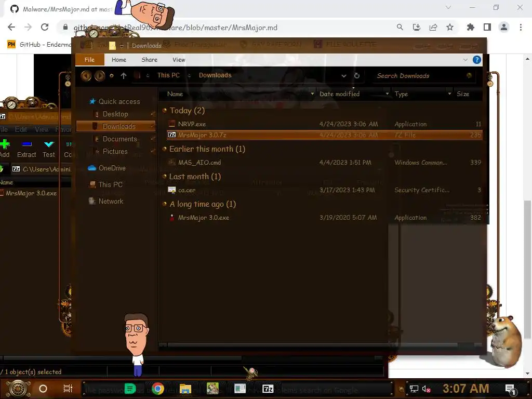Open Google Chrome from the taskbar

pos(158,389)
